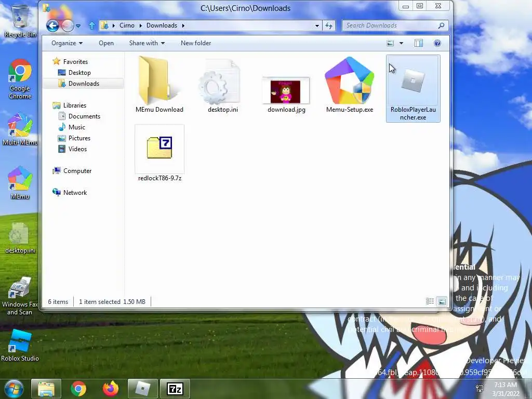Click the Downloads breadcrumb segment

coord(162,25)
